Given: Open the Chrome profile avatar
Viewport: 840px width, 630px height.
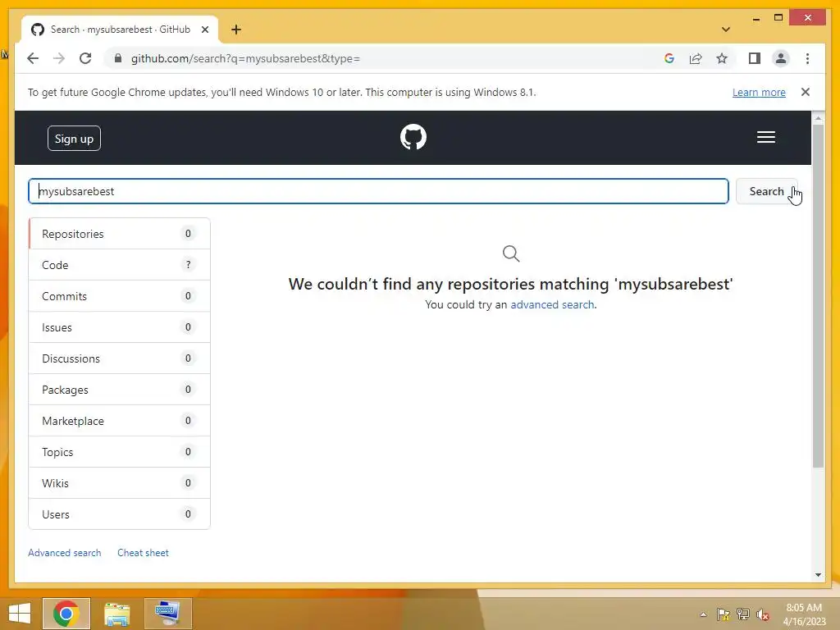Looking at the screenshot, I should [781, 58].
